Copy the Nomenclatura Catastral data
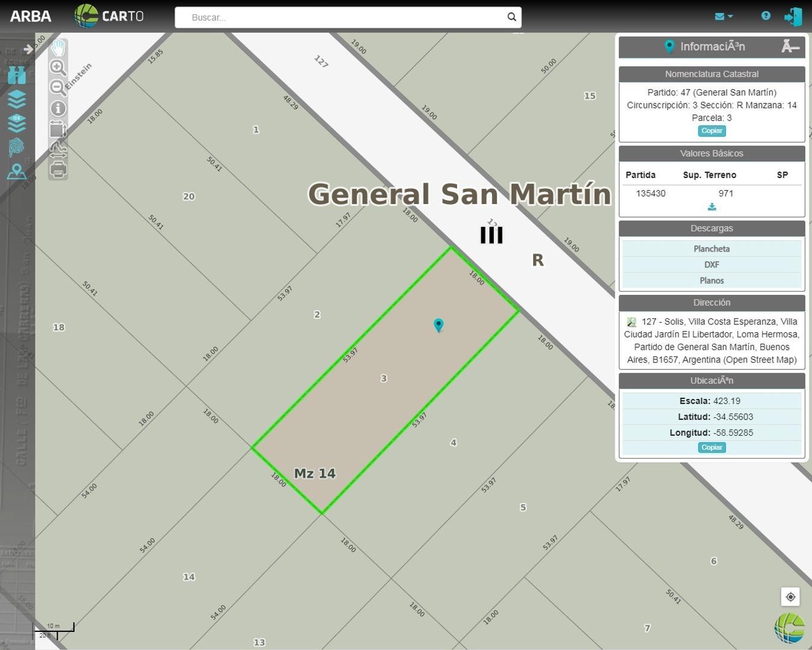 [x=712, y=131]
